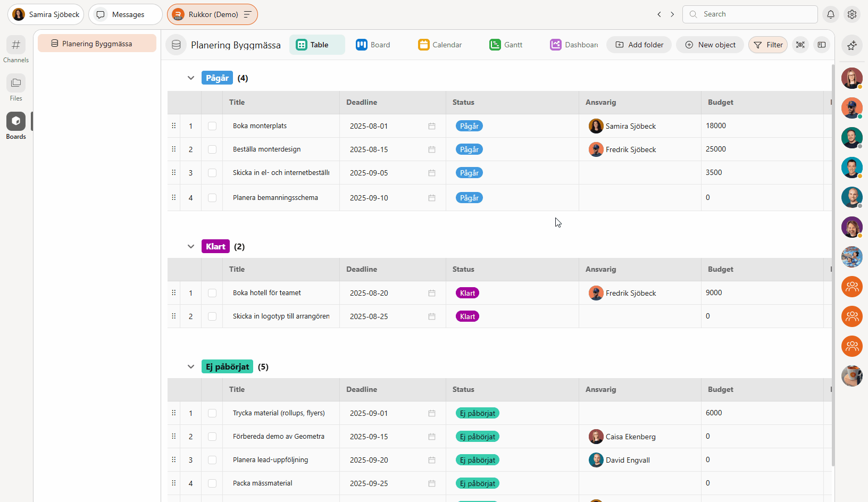Image resolution: width=868 pixels, height=502 pixels.
Task: Open Samira Sjöbeck profile button
Action: [x=46, y=14]
